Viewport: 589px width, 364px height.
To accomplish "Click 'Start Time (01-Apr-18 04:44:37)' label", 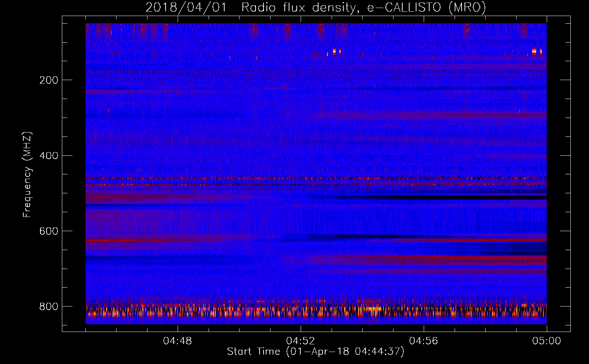I will [x=316, y=352].
